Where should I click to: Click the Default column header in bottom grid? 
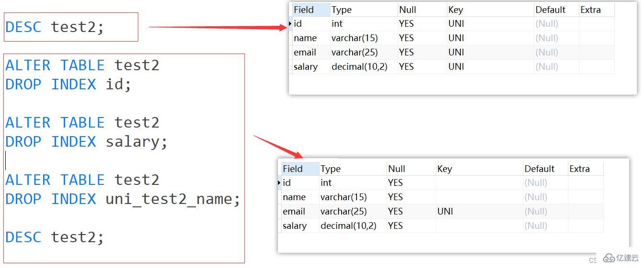coord(545,169)
